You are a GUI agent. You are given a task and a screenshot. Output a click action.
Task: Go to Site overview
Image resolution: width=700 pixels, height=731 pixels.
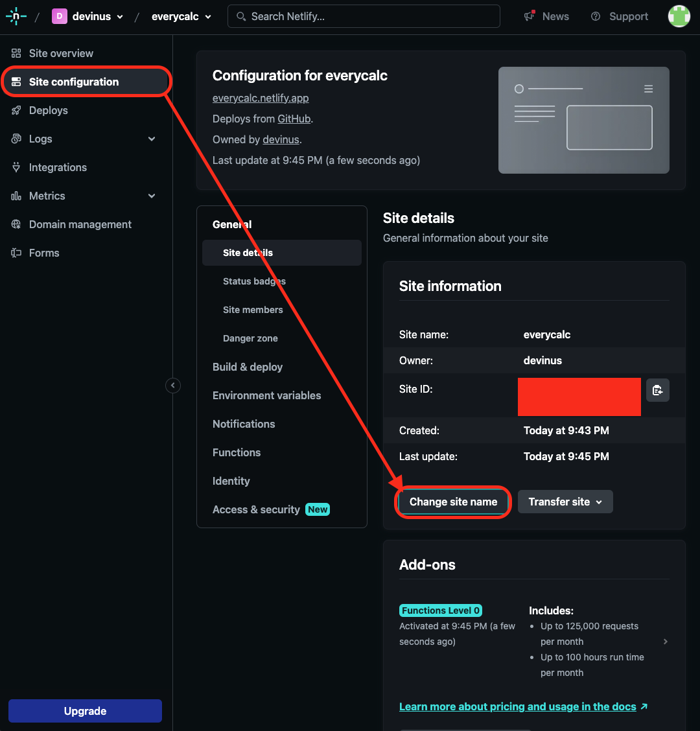61,53
